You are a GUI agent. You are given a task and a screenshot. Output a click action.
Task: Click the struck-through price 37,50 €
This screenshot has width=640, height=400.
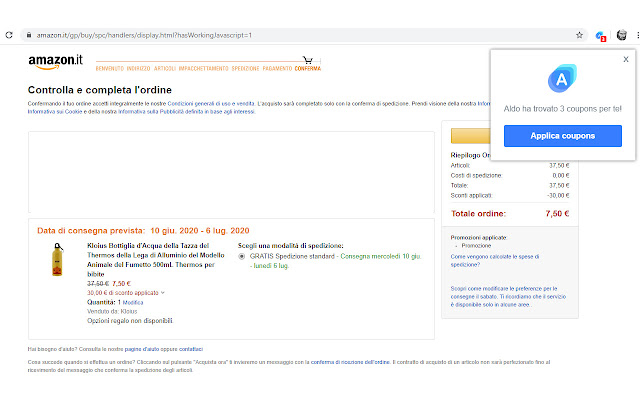(98, 284)
